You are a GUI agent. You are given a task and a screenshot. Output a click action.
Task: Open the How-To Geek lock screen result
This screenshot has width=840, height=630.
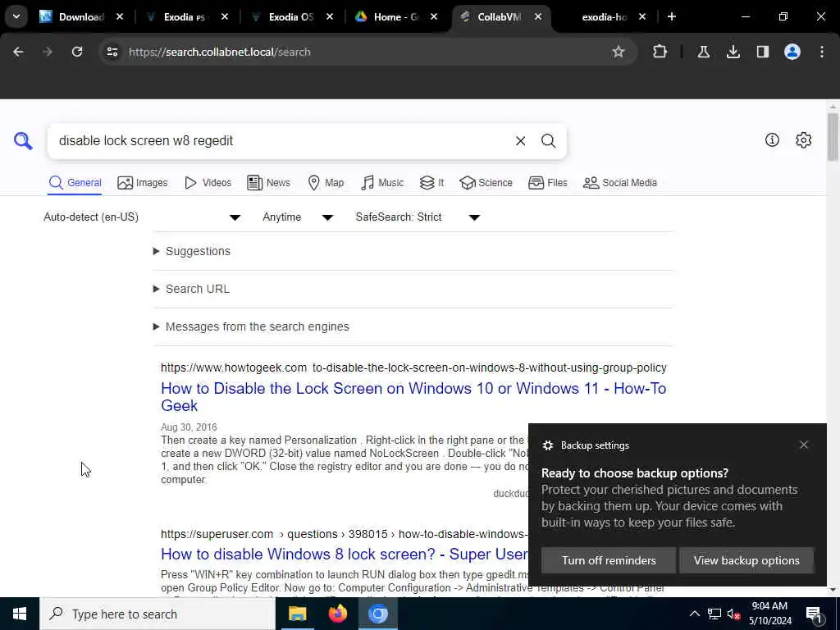click(x=413, y=397)
